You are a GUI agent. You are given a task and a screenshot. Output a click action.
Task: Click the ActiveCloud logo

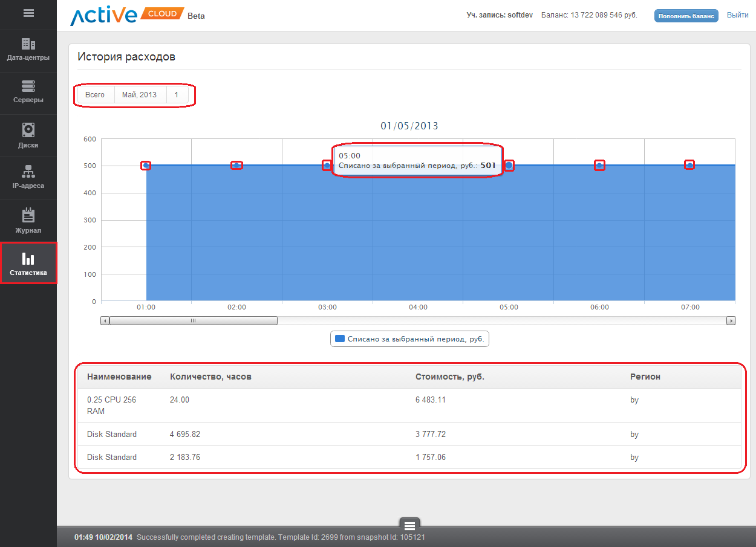[127, 15]
